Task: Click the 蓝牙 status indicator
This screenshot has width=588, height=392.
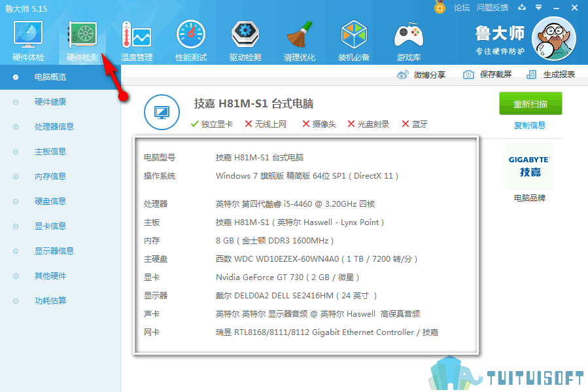Action: point(415,124)
